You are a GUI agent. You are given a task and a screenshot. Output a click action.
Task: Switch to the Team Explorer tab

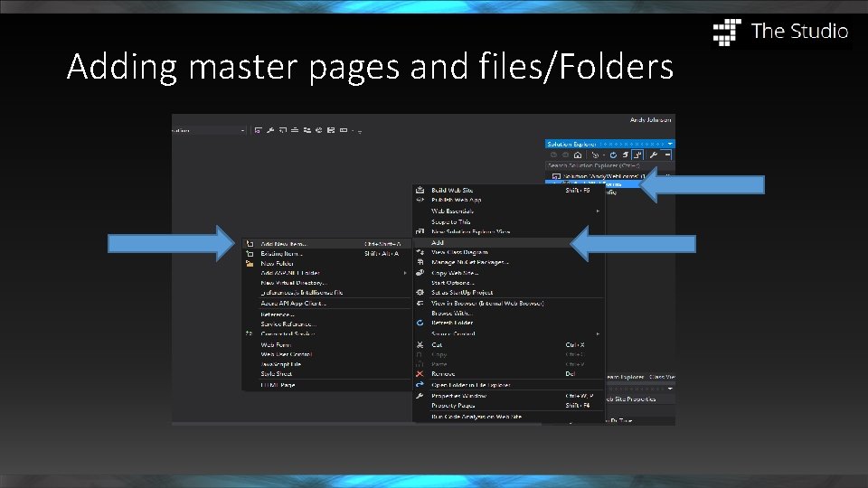click(625, 377)
